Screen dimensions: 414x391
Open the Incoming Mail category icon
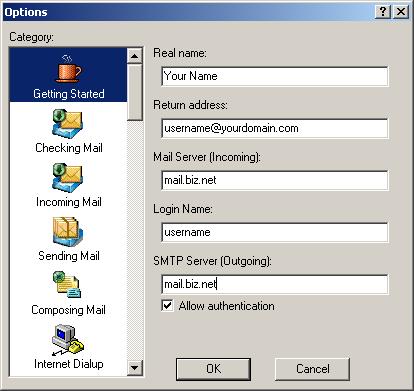pos(67,178)
